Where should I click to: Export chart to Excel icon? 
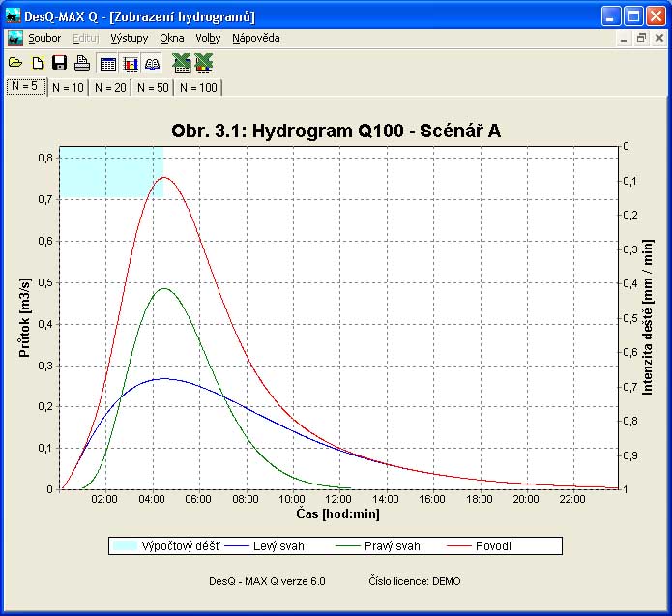coord(203,63)
